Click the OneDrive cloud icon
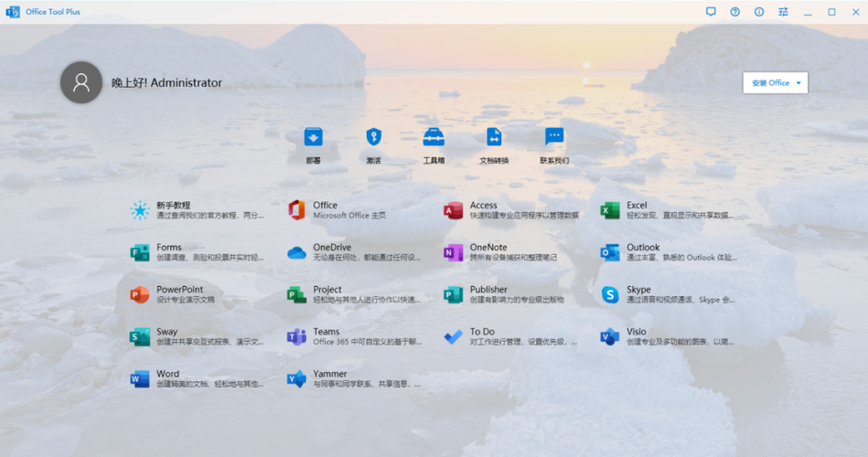 click(x=296, y=253)
